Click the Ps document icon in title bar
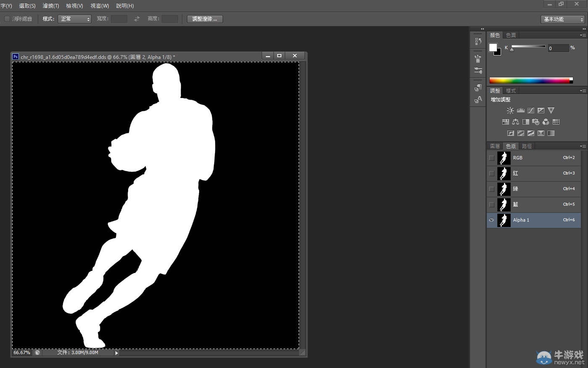 point(16,56)
